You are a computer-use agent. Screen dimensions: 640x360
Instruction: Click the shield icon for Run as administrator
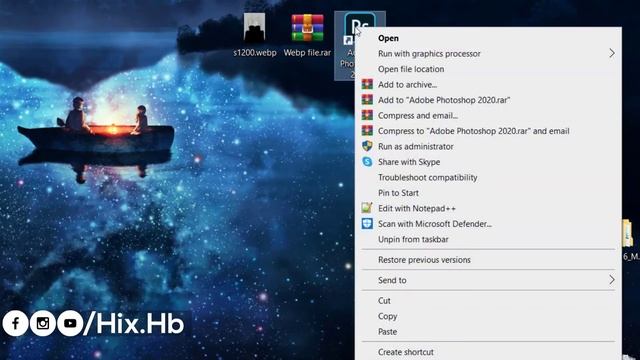(367, 146)
